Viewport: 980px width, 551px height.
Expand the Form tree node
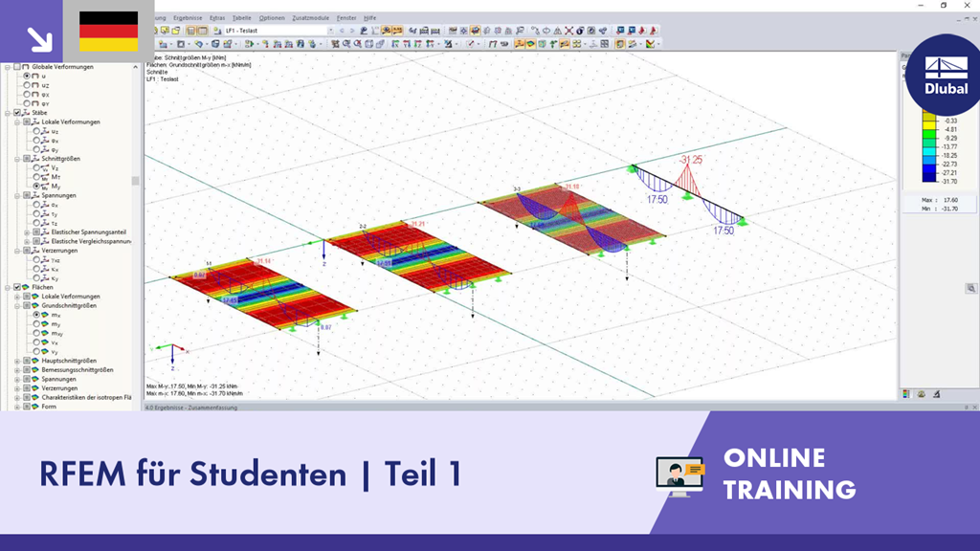pyautogui.click(x=17, y=407)
